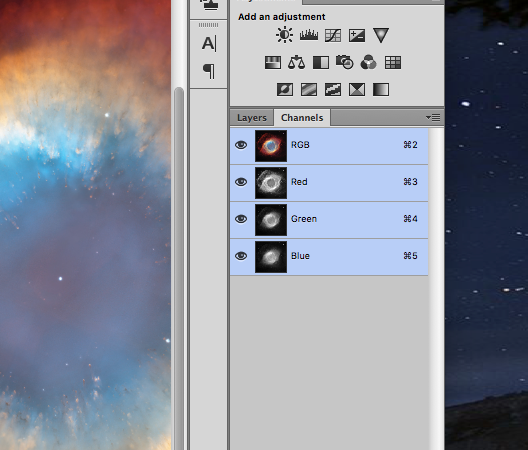Click the Green channel thumbnail

pos(271,220)
